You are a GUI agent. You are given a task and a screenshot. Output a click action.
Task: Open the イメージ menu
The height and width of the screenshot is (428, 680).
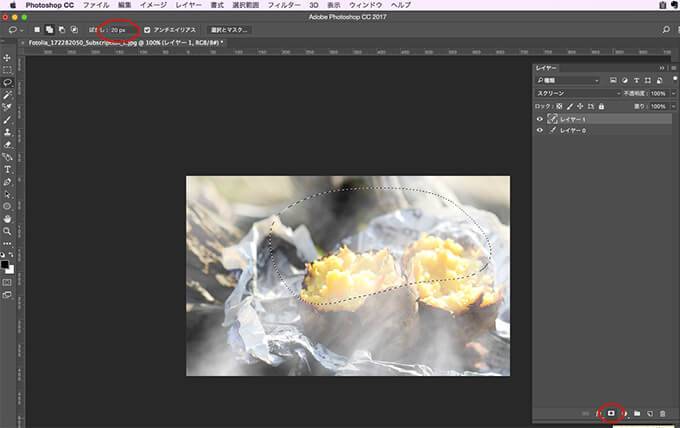153,5
